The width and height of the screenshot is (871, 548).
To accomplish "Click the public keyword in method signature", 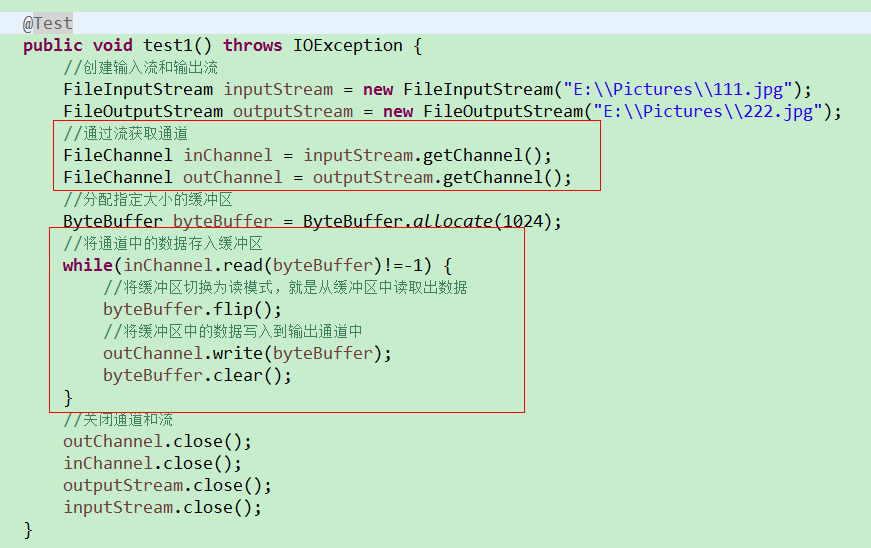I will pos(53,45).
